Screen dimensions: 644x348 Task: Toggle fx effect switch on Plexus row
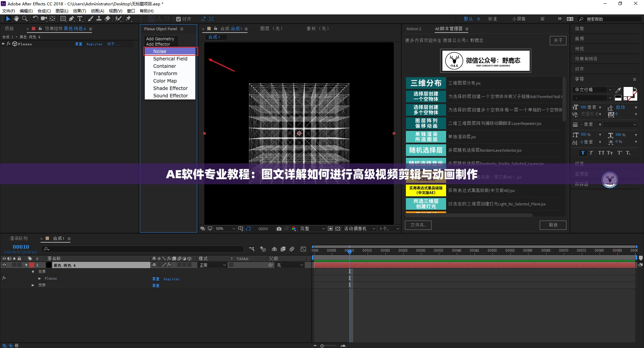tap(4, 278)
